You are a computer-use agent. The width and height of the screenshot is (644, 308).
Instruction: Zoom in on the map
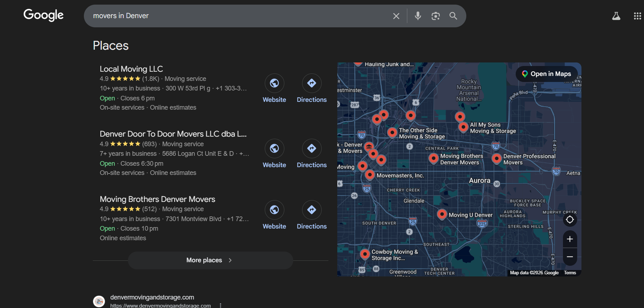(x=570, y=239)
